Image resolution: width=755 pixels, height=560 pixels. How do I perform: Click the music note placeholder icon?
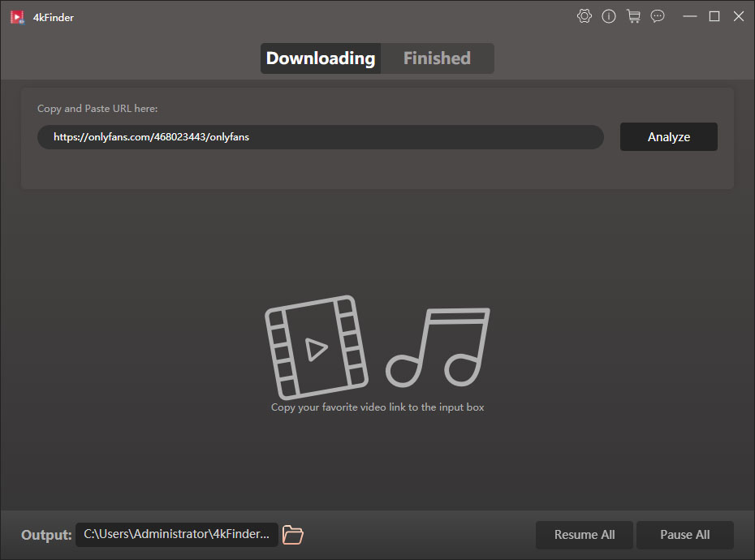coord(438,347)
